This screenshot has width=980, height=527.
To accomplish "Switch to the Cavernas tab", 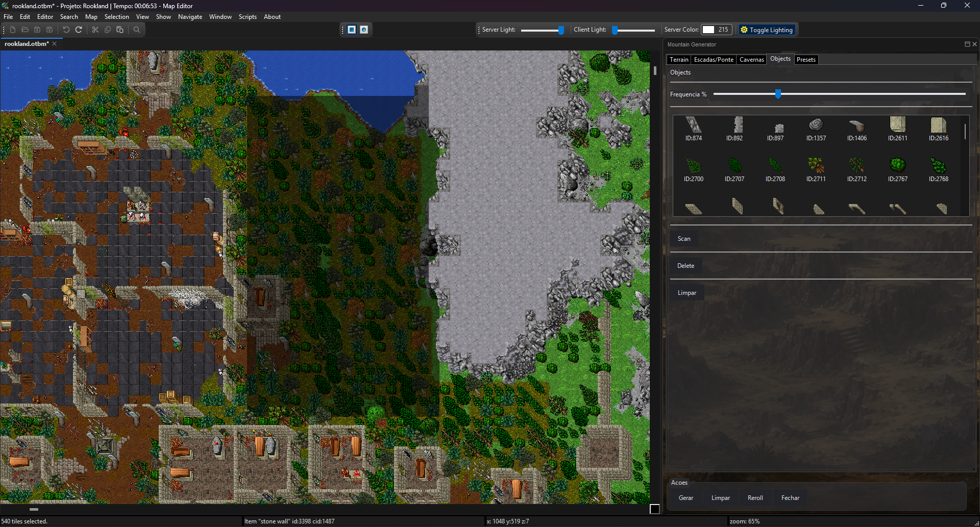I will tap(752, 60).
